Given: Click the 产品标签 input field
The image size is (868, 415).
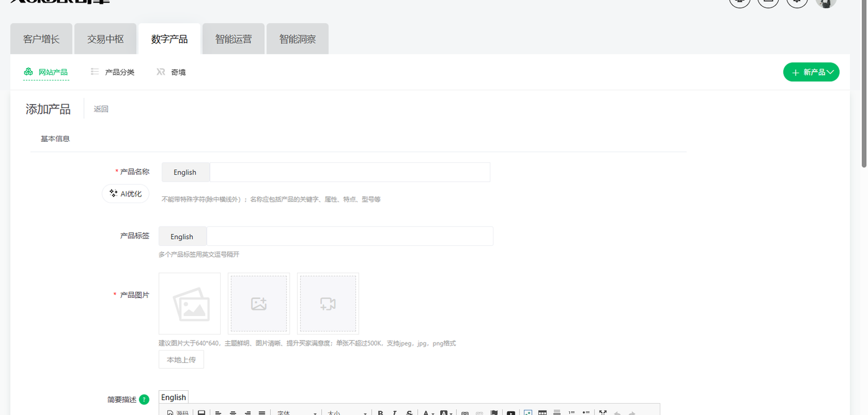Looking at the screenshot, I should (350, 237).
